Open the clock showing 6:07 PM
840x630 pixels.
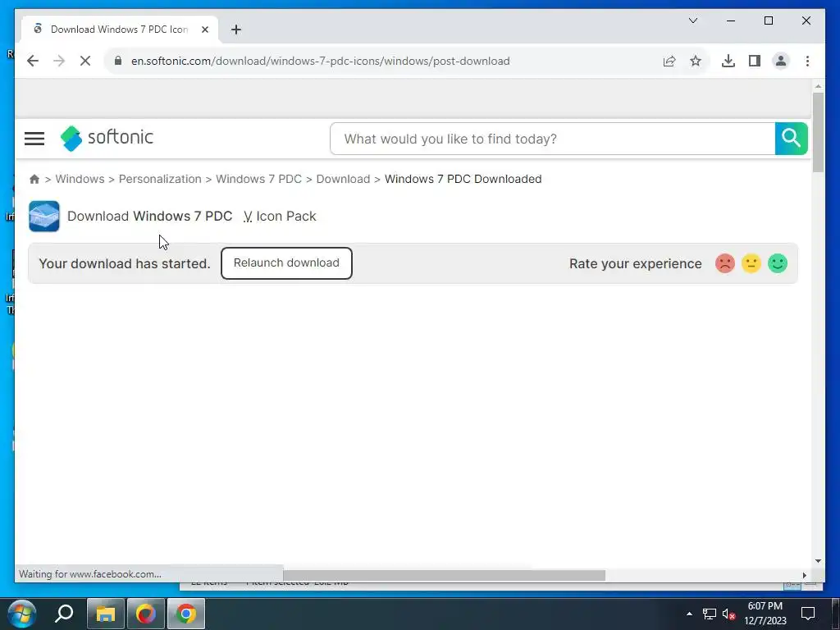pos(765,614)
